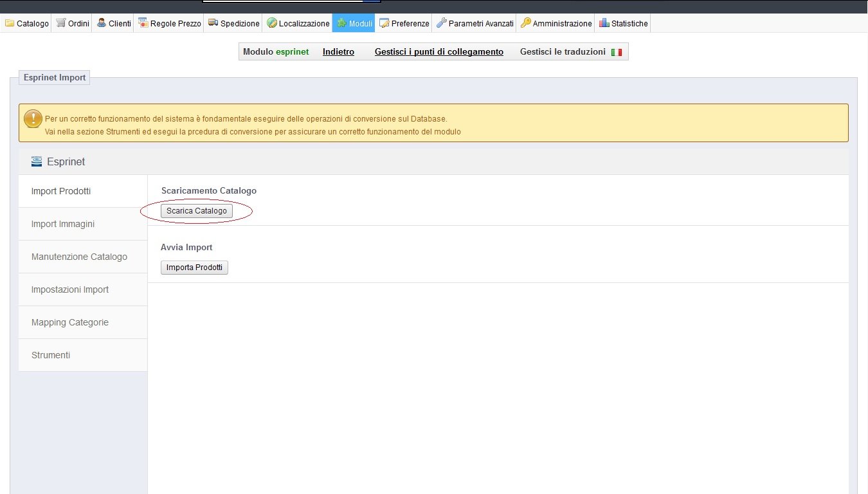The width and height of the screenshot is (868, 494).
Task: Switch to the Mapping Categorie tab
Action: (83, 322)
